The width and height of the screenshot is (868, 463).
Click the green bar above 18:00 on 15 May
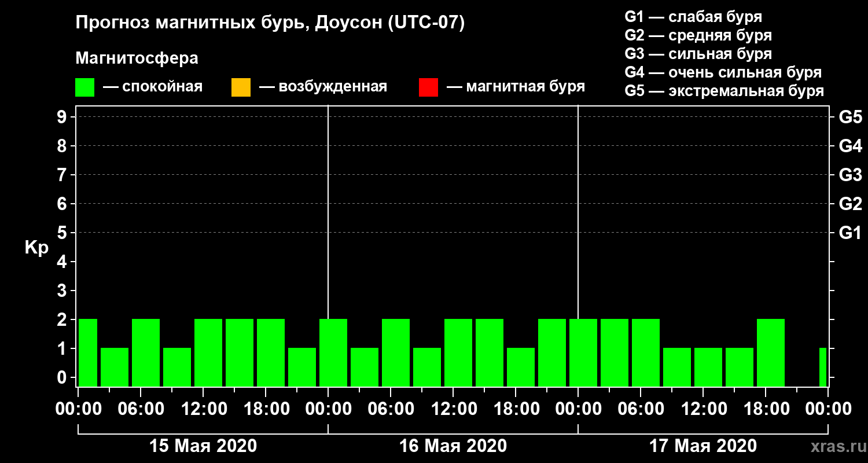coord(271,352)
